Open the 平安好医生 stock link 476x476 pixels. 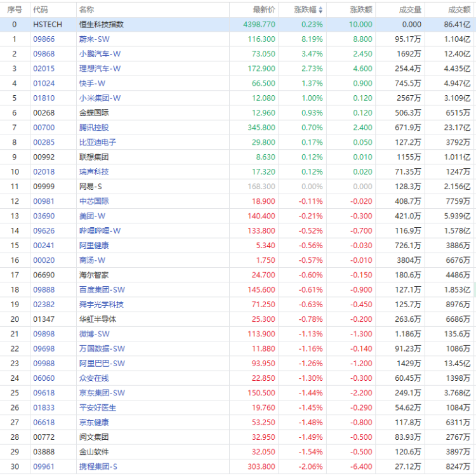tap(98, 407)
